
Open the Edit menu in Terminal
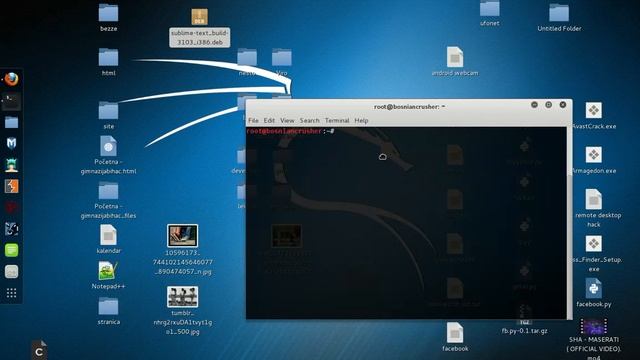coord(269,120)
